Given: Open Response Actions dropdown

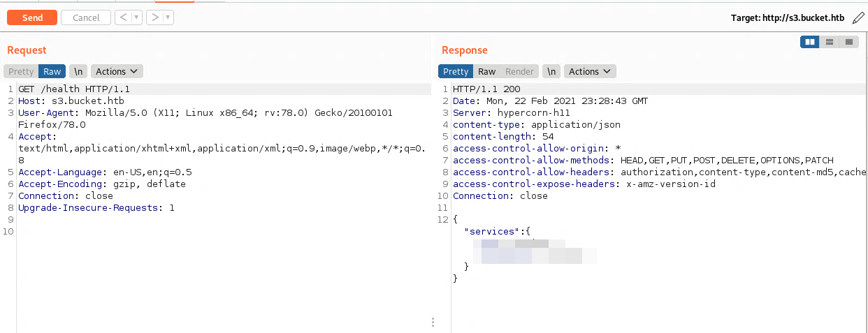Looking at the screenshot, I should click(x=590, y=71).
